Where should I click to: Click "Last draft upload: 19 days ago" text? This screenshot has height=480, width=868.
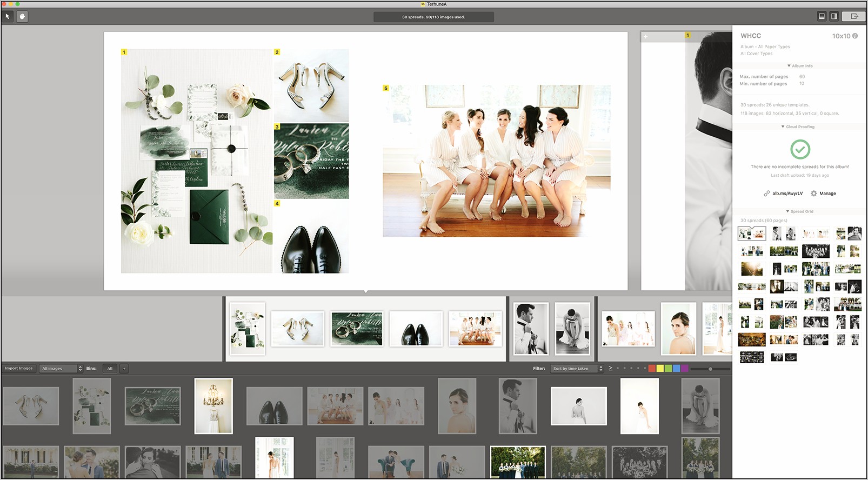pyautogui.click(x=800, y=175)
